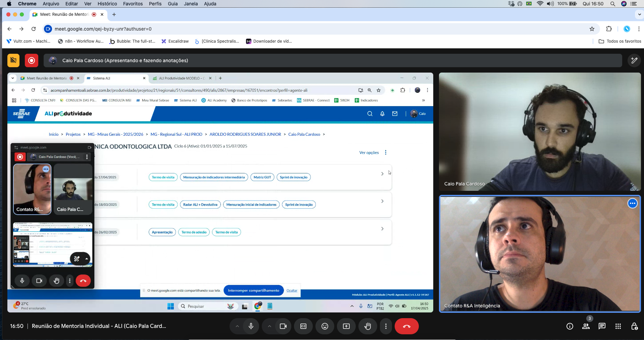Toggle closed captions in Meet
This screenshot has width=644, height=340.
303,326
